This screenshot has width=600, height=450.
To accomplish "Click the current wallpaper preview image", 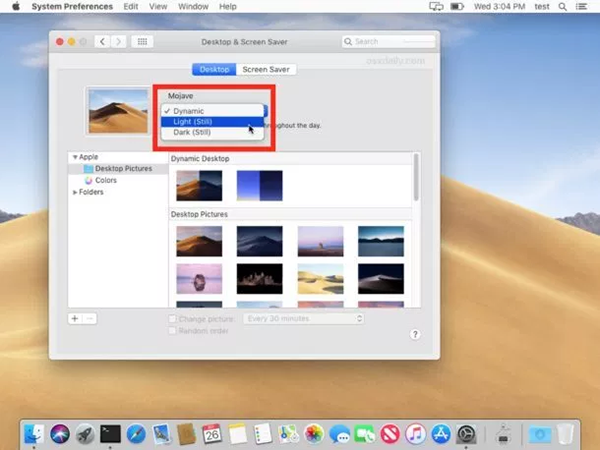I will click(118, 111).
